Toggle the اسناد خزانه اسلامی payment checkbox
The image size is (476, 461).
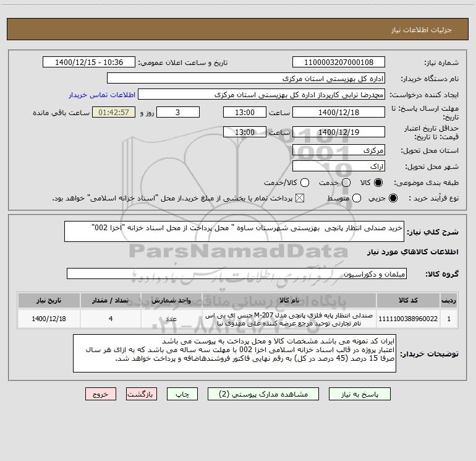(x=300, y=199)
